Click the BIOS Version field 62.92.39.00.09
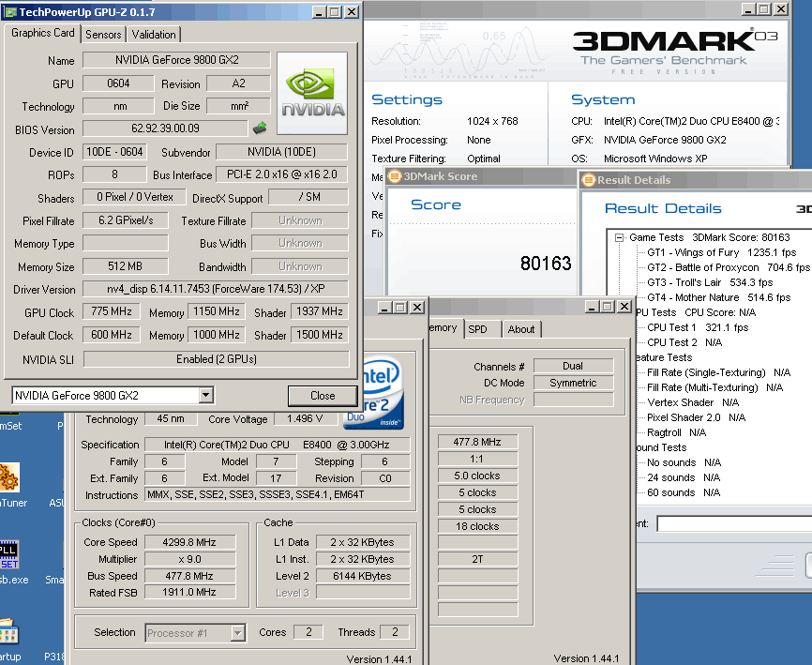 click(165, 128)
